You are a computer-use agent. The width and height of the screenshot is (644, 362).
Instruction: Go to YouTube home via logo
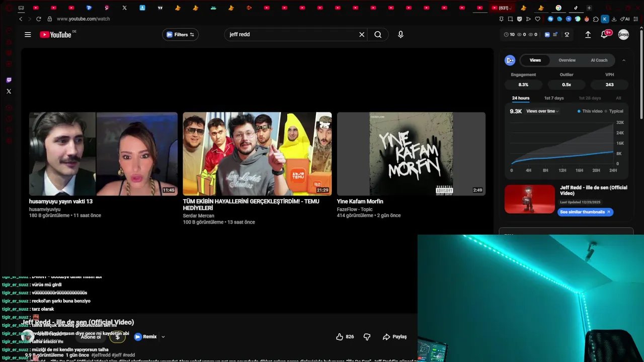pos(55,35)
